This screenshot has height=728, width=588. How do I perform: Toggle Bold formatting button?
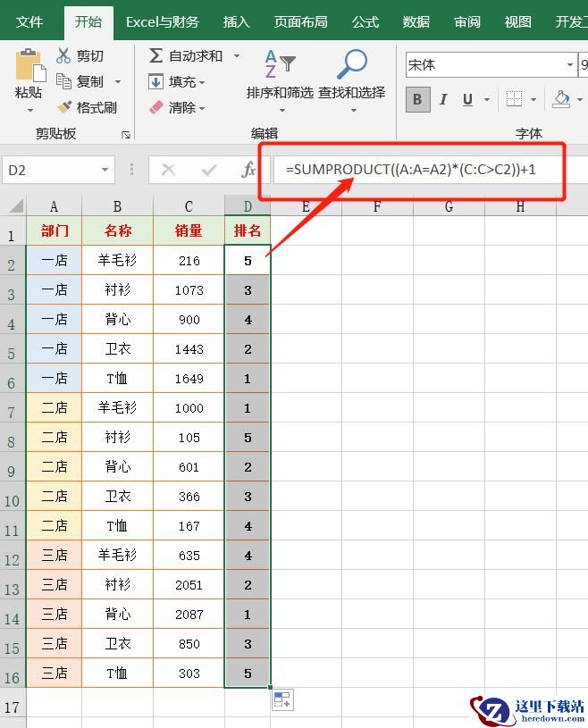[417, 99]
